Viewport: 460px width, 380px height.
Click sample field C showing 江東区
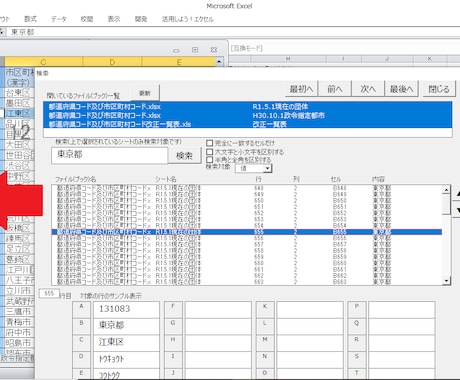tap(126, 342)
